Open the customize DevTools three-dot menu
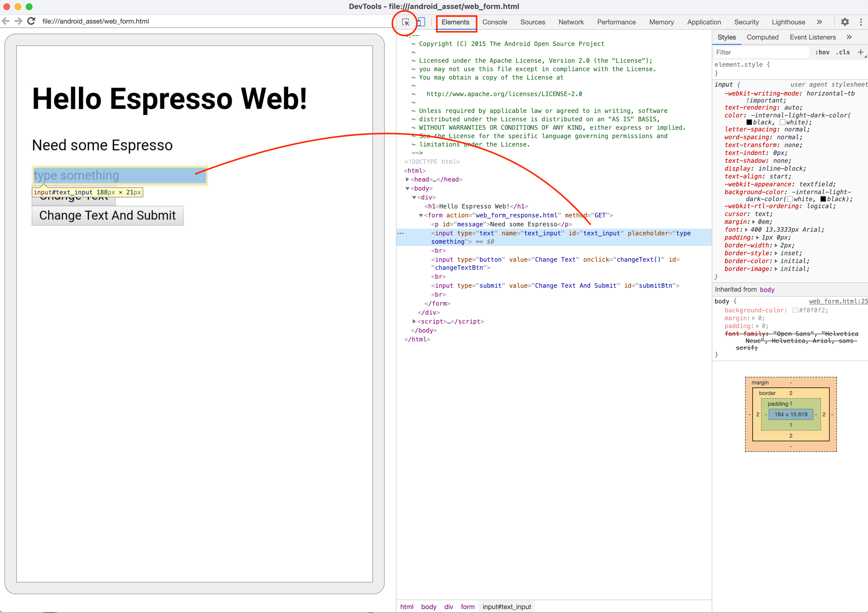Image resolution: width=868 pixels, height=613 pixels. pos(862,22)
